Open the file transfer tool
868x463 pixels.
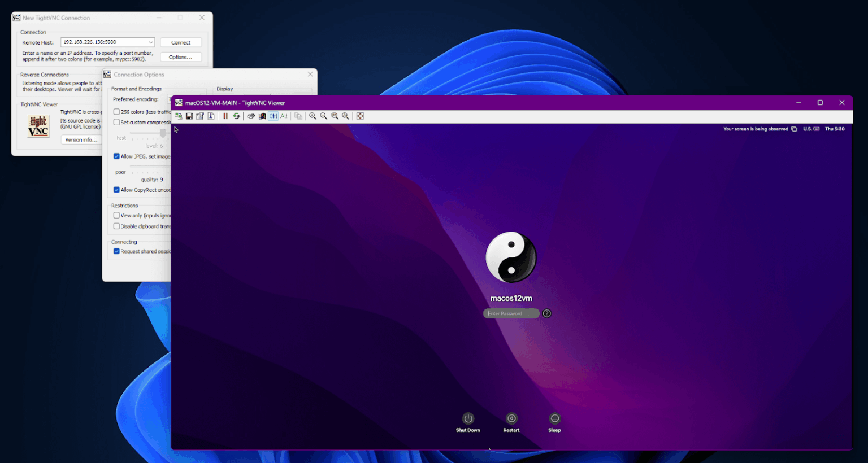point(298,116)
